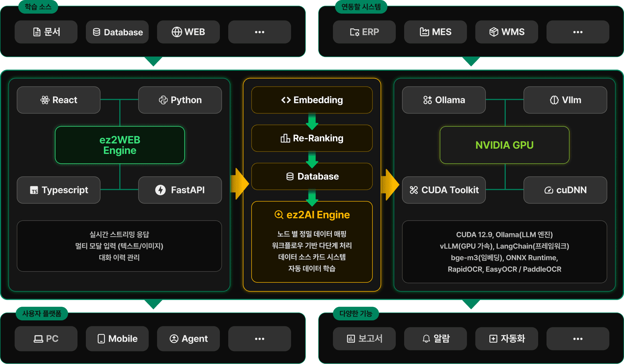Click the cuDNN gauge icon

549,190
